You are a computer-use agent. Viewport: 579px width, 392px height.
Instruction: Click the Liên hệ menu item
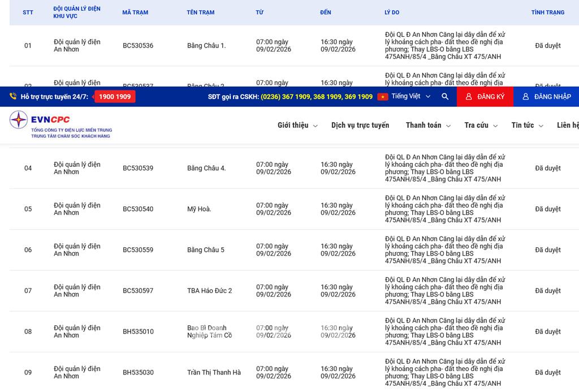coord(567,126)
